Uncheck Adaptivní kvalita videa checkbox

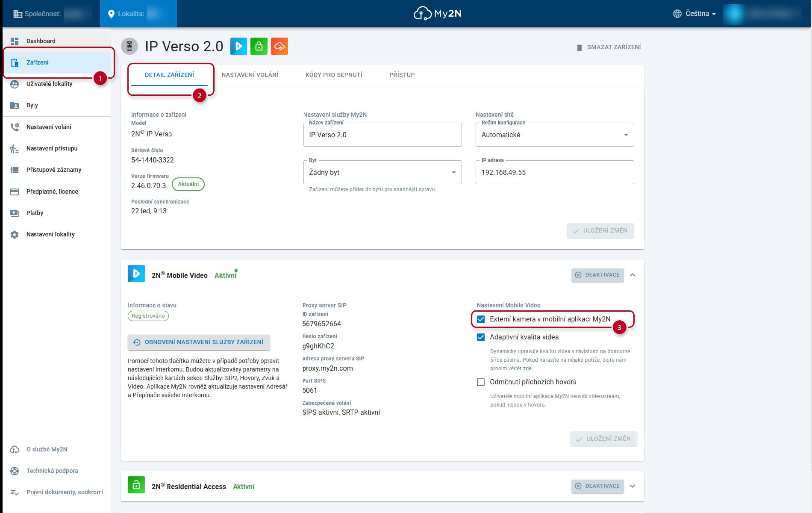481,337
